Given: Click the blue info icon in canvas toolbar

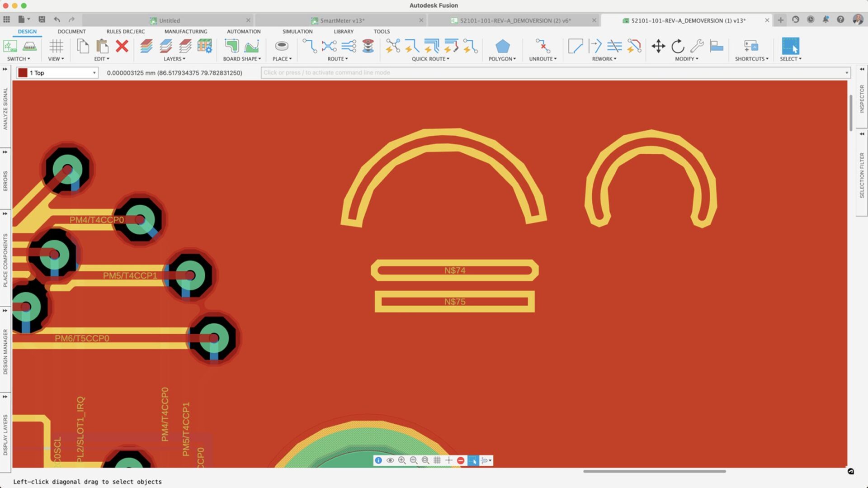Looking at the screenshot, I should 378,460.
